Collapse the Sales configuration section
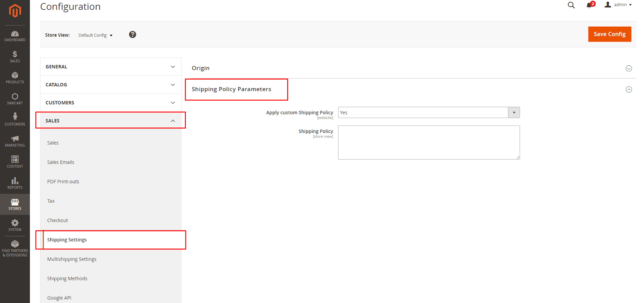This screenshot has width=644, height=303. tap(111, 120)
